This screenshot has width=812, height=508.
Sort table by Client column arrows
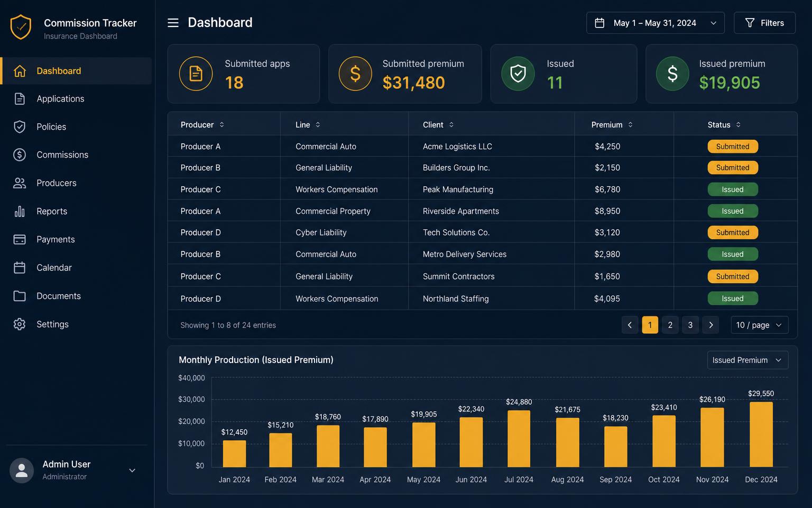tap(451, 125)
